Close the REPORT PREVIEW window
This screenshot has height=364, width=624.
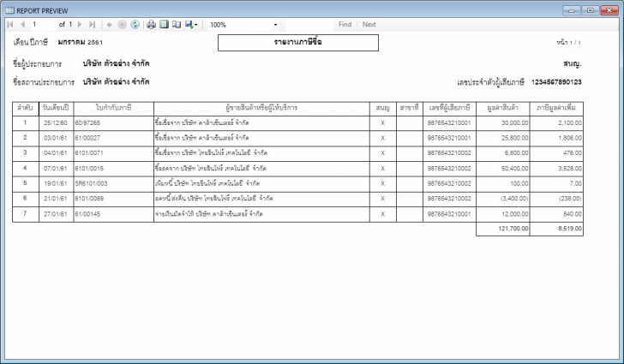pos(609,10)
